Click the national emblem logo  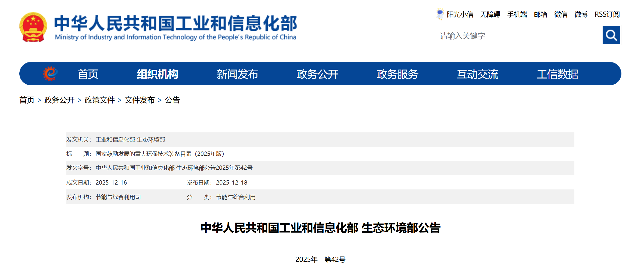33,27
